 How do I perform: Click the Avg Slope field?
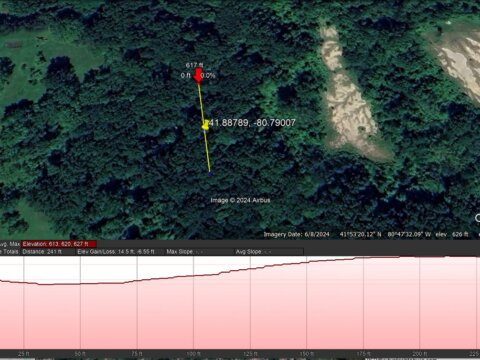(253, 252)
